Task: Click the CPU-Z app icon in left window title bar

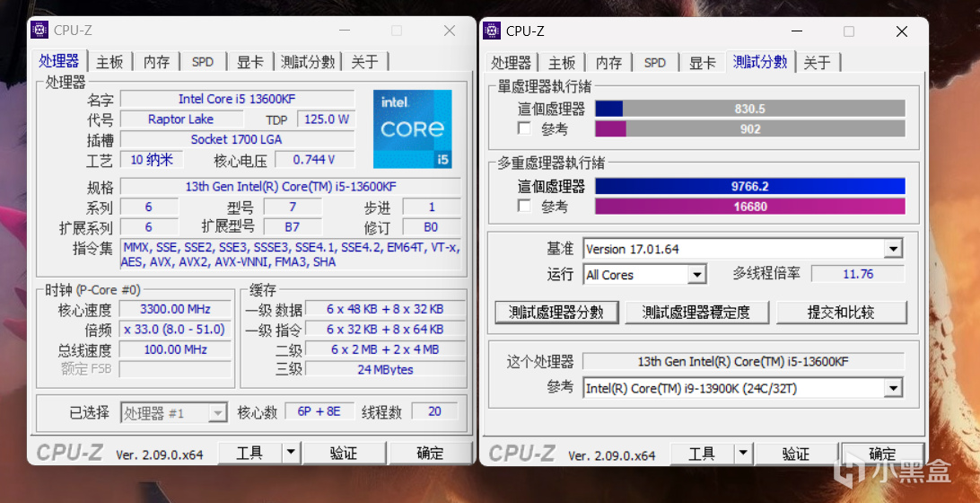Action: 40,30
